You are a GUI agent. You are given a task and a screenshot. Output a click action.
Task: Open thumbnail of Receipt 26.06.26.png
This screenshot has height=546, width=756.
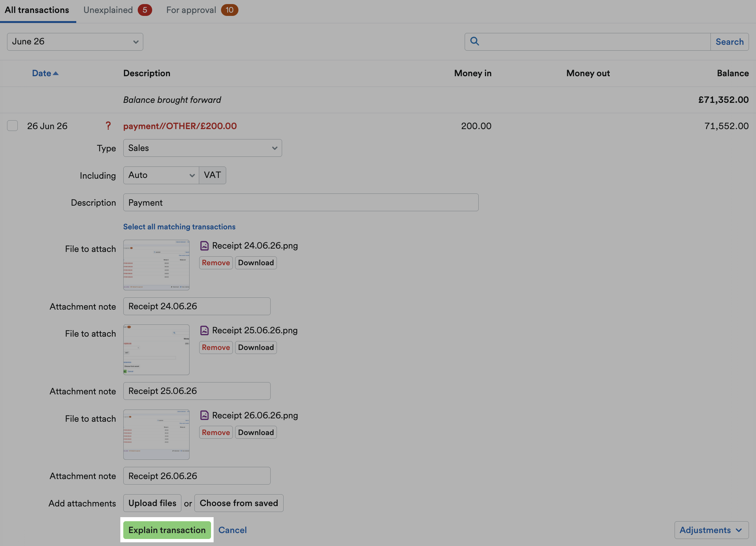tap(156, 435)
